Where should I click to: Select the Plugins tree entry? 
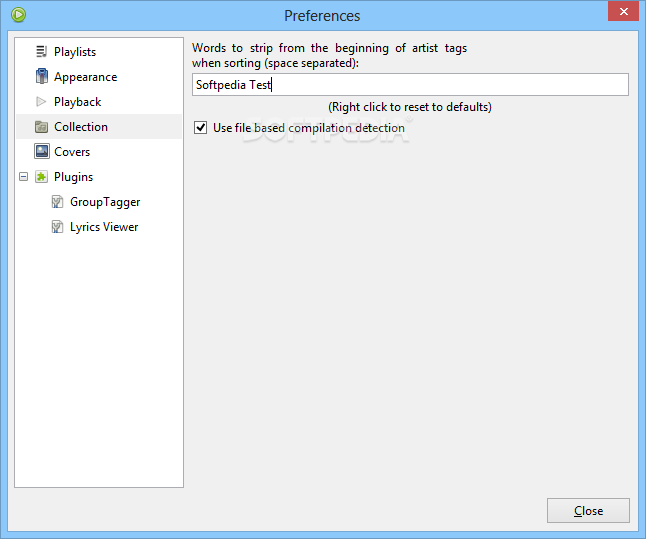(x=73, y=177)
